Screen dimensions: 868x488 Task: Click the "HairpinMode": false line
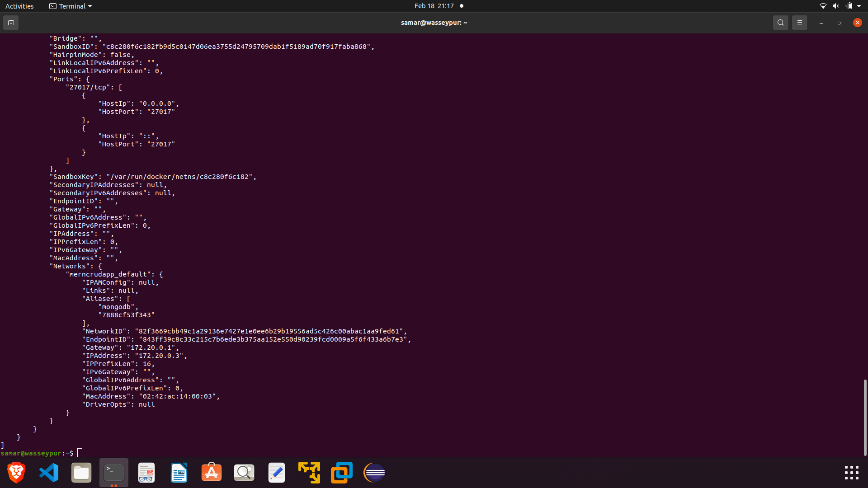(x=92, y=55)
